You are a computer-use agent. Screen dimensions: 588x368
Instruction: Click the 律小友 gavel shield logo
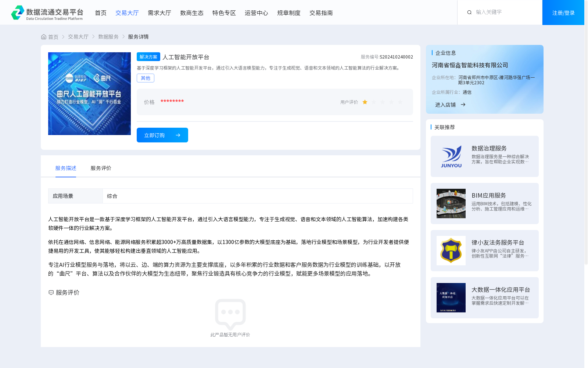coord(451,251)
